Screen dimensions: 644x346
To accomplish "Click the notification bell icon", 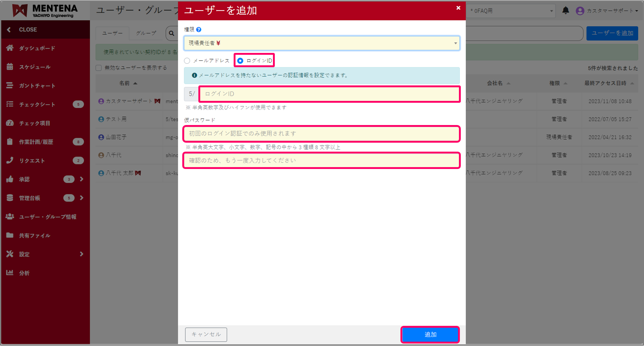I will click(566, 10).
